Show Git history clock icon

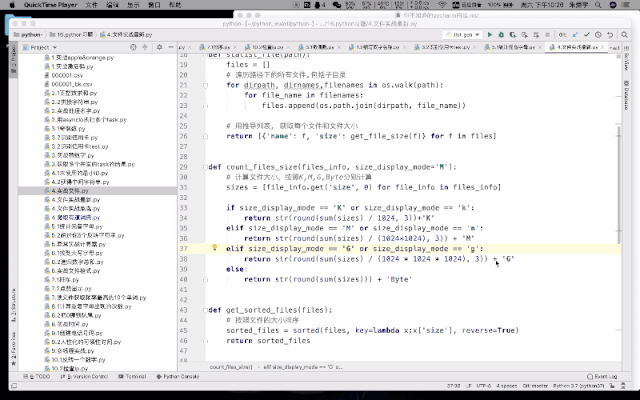coord(598,35)
